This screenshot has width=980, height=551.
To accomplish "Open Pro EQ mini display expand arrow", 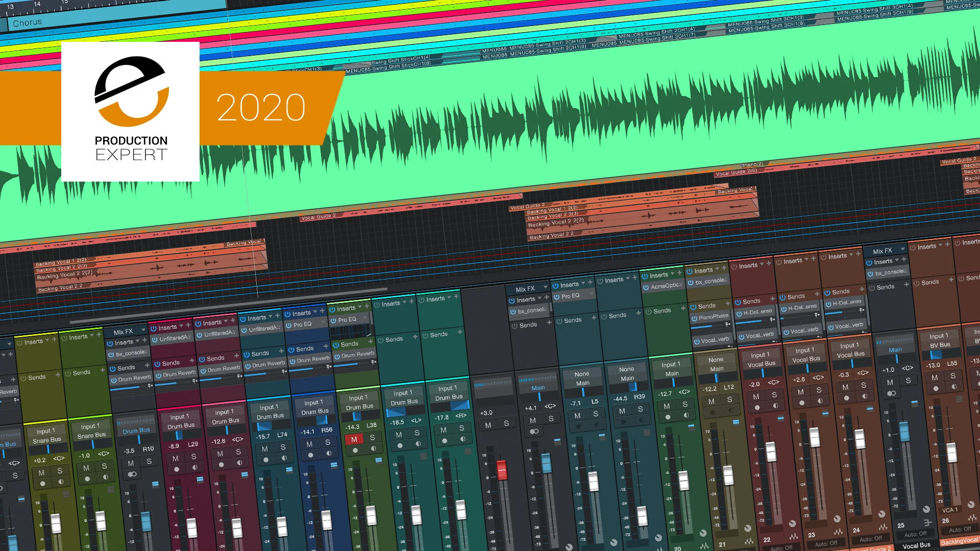I will [x=365, y=318].
